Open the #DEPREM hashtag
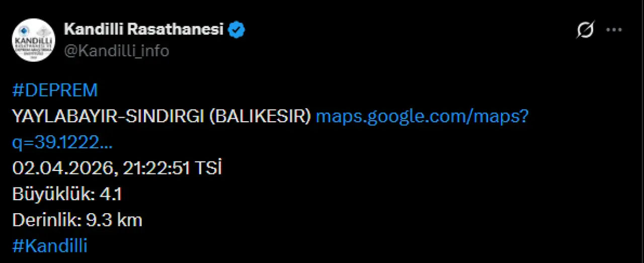This screenshot has height=263, width=644. [x=55, y=91]
